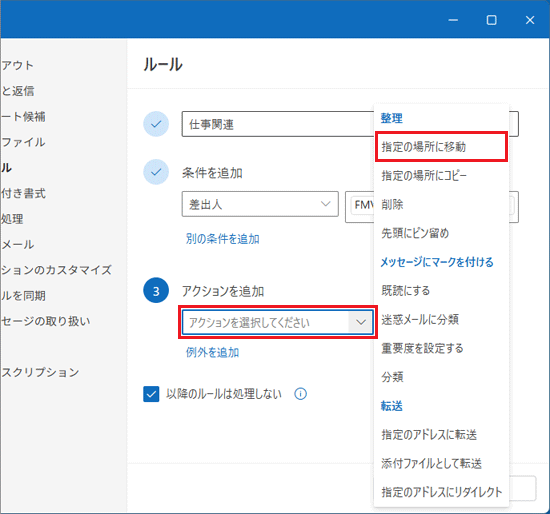Image resolution: width=550 pixels, height=514 pixels.
Task: Open the 差出人 condition dropdown
Action: [260, 204]
